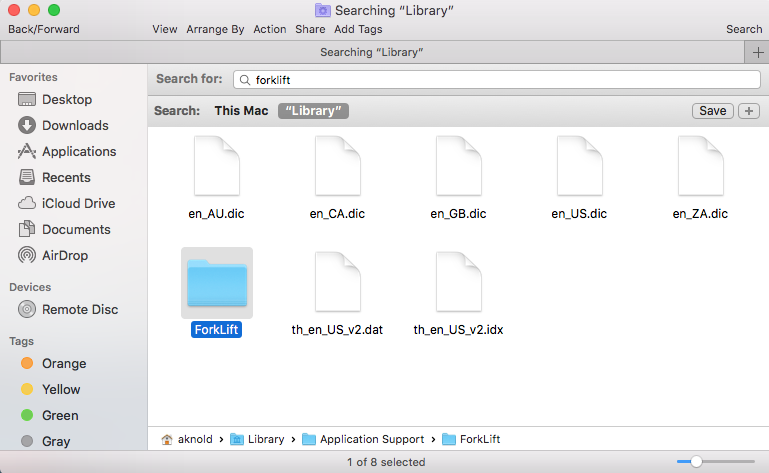Open the Share menu
The height and width of the screenshot is (473, 769).
coord(310,29)
